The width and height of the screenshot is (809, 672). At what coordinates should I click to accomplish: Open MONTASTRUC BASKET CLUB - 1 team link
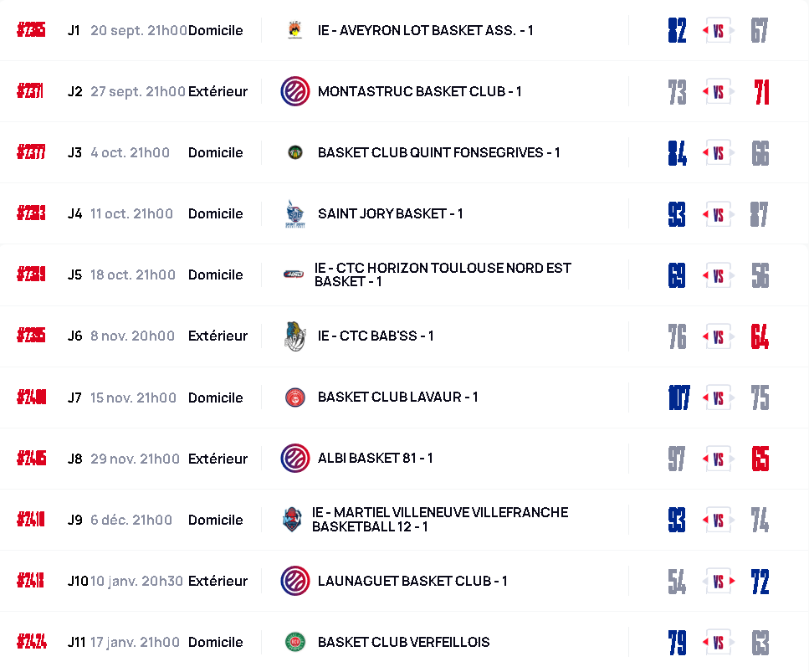coord(419,91)
